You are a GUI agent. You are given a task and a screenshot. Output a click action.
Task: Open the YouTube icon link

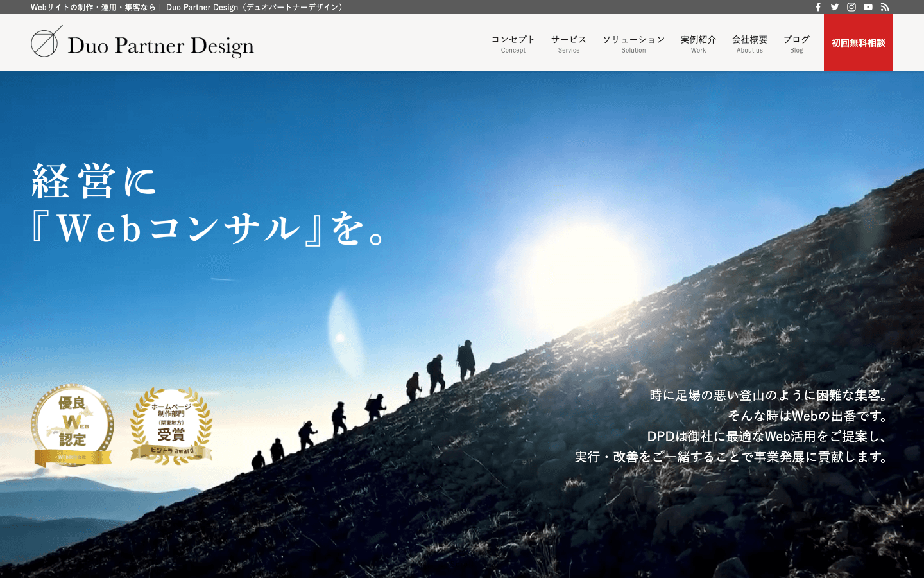point(868,7)
